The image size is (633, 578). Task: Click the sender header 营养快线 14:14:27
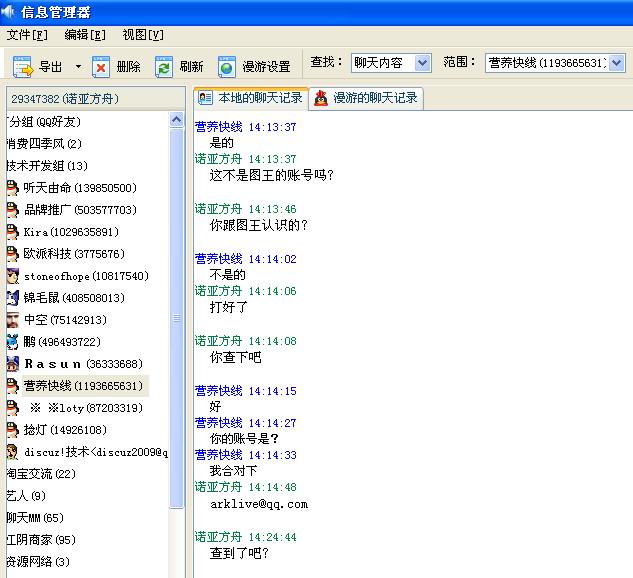(x=245, y=423)
